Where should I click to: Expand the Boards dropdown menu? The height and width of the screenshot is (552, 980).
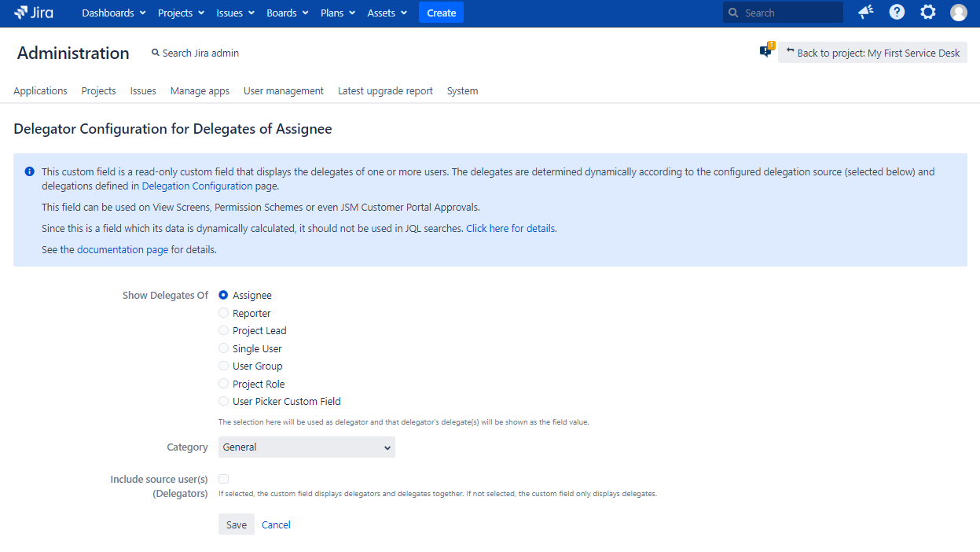287,13
